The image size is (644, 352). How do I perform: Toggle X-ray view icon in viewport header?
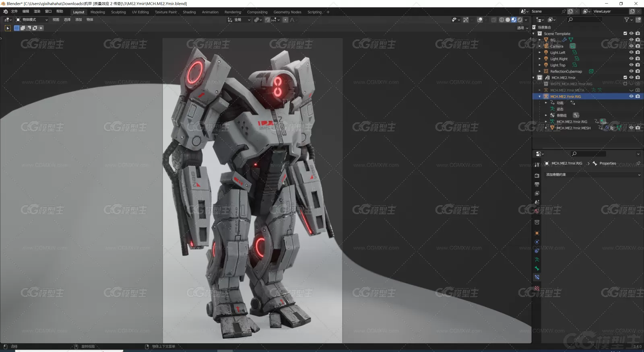point(493,20)
